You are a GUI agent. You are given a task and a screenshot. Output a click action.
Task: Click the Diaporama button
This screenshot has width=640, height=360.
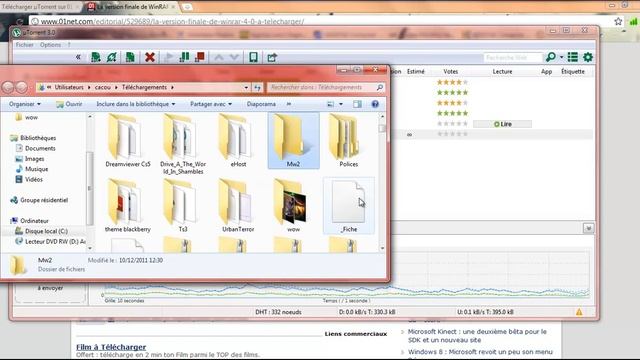(x=261, y=104)
